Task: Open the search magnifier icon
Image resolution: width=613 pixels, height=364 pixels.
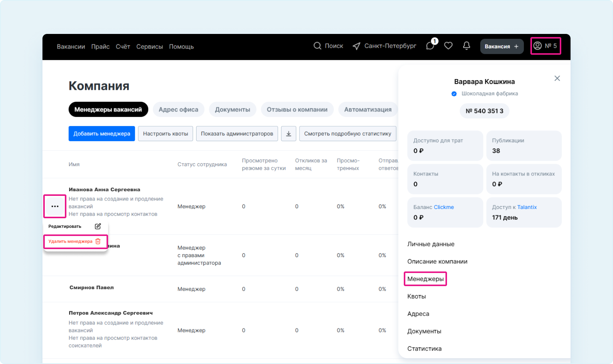Action: (x=317, y=46)
